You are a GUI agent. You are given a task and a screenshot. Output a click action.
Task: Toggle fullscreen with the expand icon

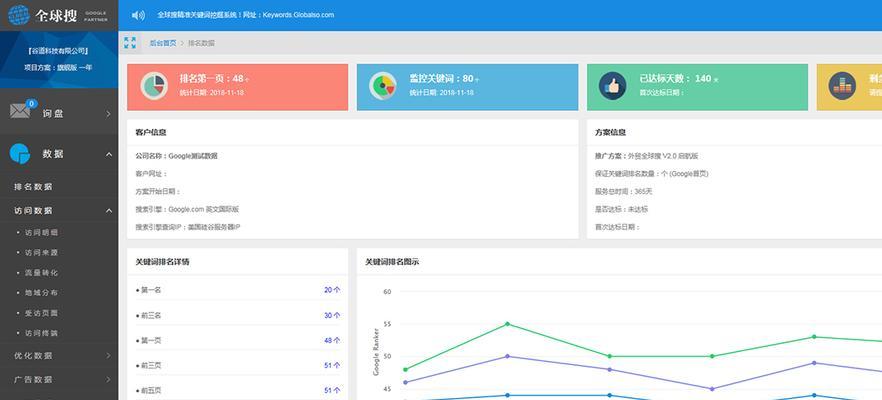130,43
